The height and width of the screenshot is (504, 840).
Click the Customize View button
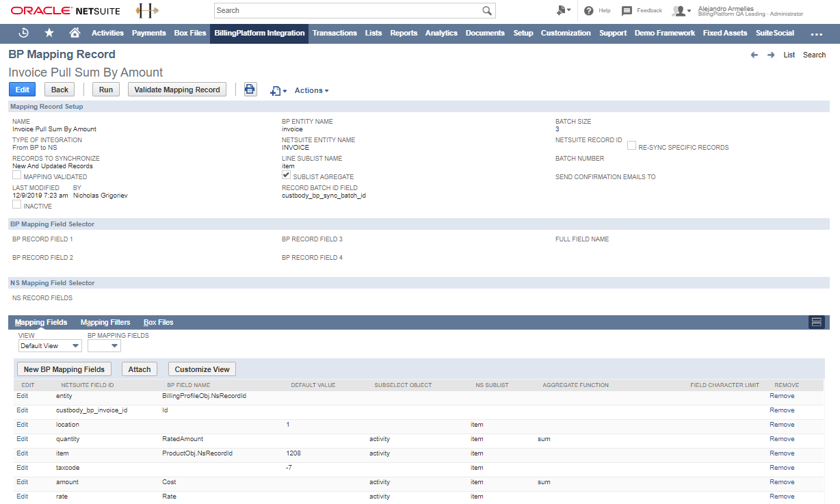202,369
